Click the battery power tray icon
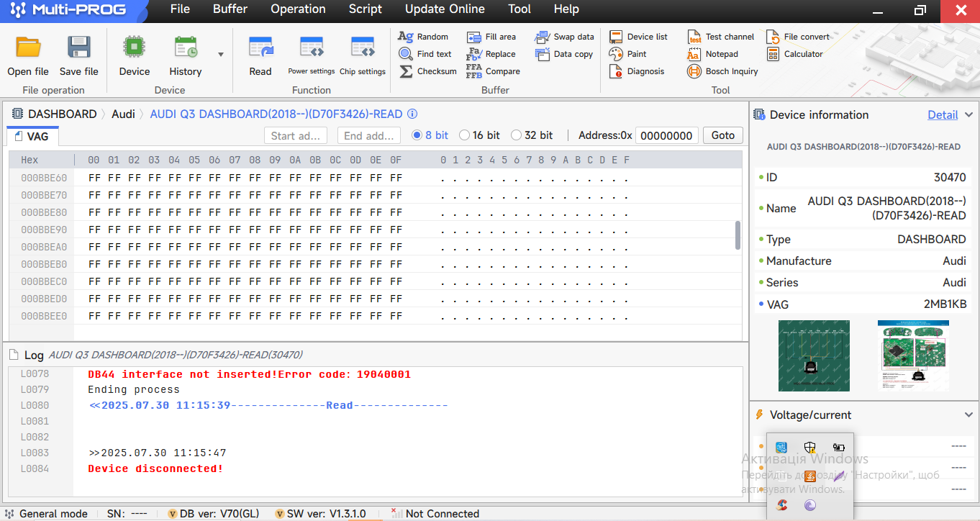 coord(838,448)
